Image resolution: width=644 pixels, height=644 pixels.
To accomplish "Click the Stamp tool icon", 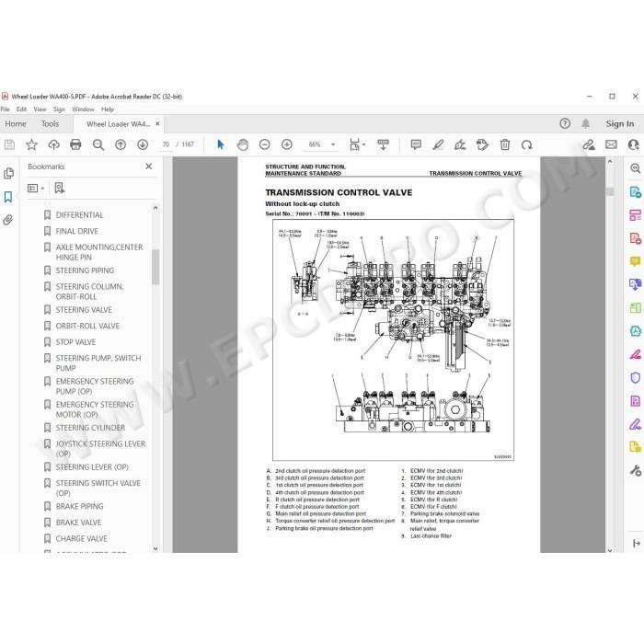I will tap(482, 144).
